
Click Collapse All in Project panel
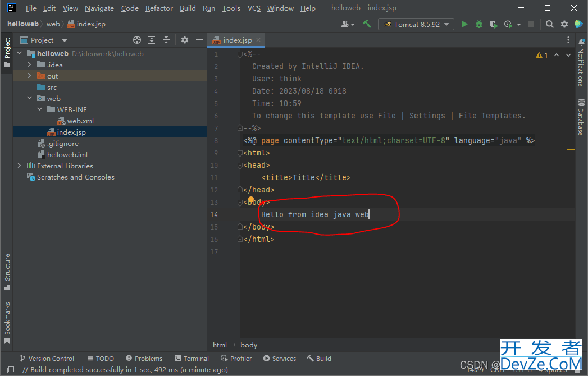[x=166, y=40]
